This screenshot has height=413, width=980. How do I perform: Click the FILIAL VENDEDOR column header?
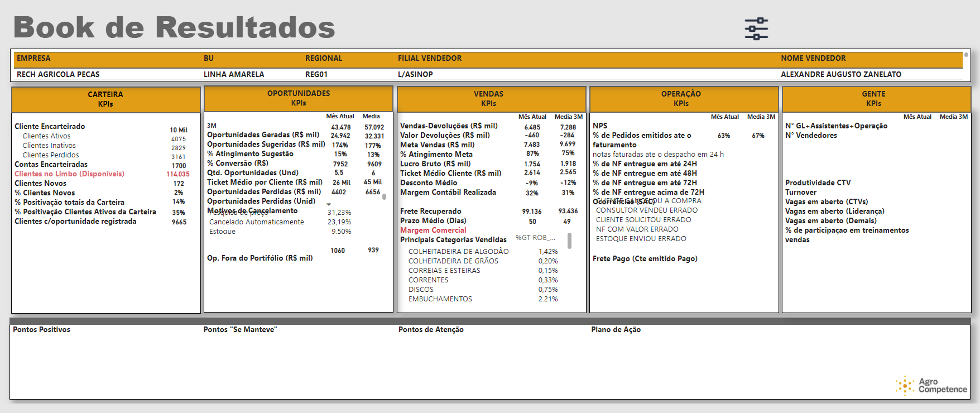point(430,58)
